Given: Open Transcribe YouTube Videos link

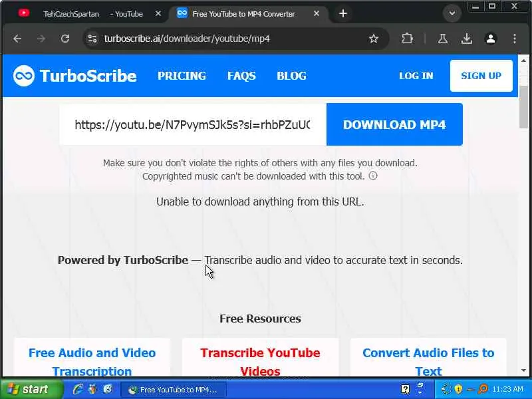Looking at the screenshot, I should (x=260, y=362).
